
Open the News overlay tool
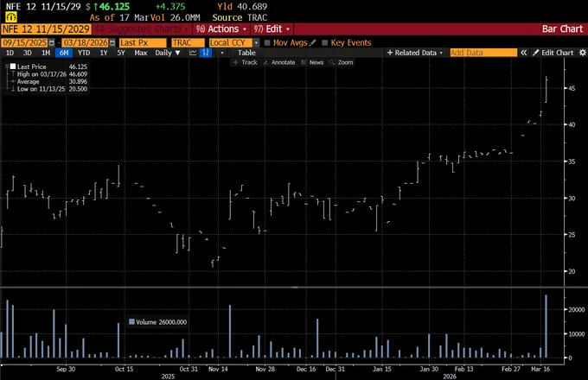point(312,62)
